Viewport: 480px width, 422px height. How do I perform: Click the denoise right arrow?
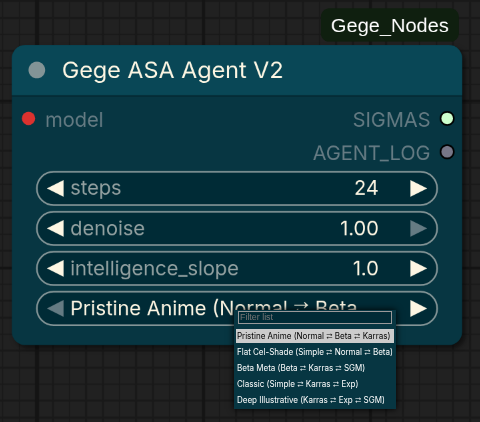click(418, 229)
